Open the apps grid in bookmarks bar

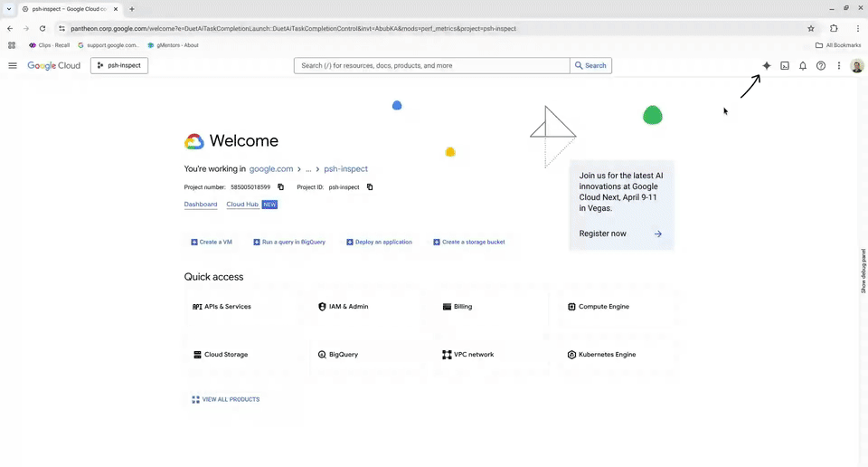click(12, 45)
